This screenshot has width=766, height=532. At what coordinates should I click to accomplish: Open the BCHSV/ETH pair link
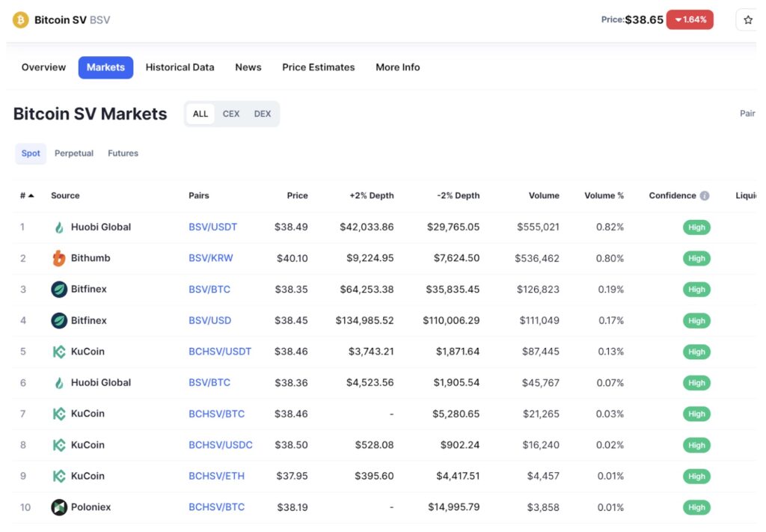click(x=216, y=476)
